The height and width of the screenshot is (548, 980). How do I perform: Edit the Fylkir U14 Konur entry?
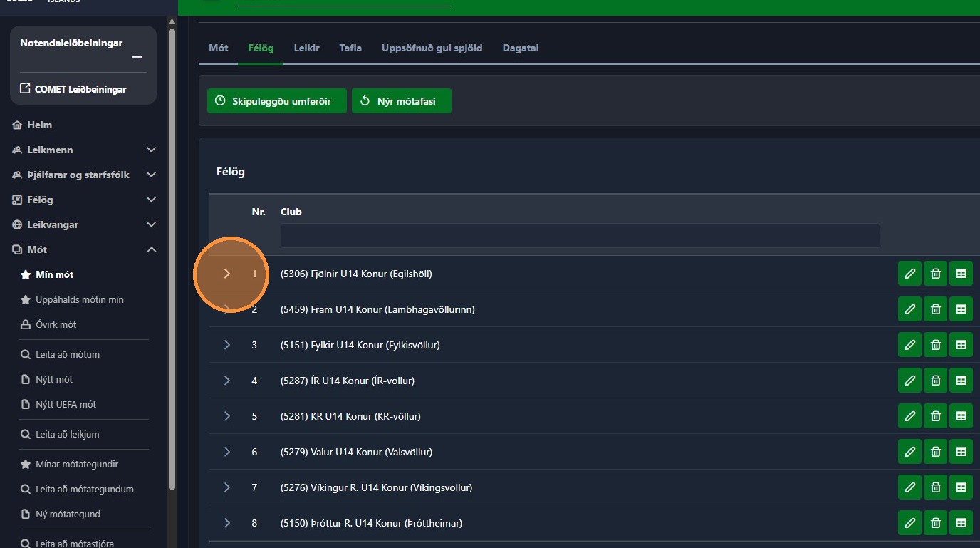[x=909, y=345]
